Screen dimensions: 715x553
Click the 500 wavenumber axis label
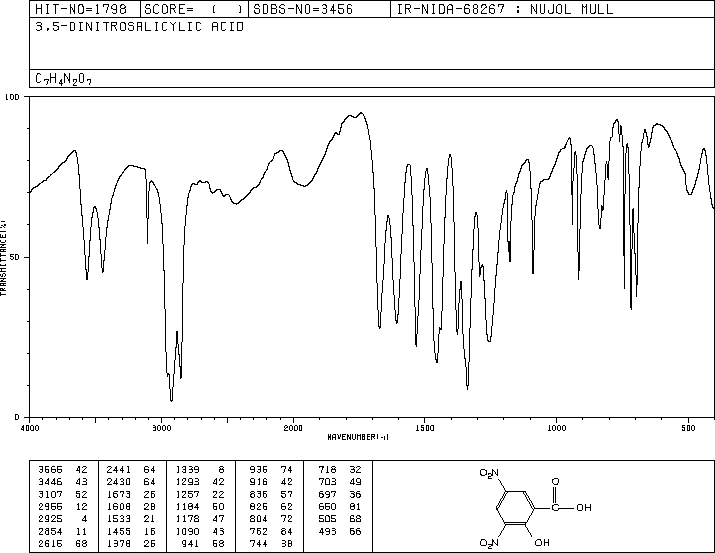pos(688,428)
